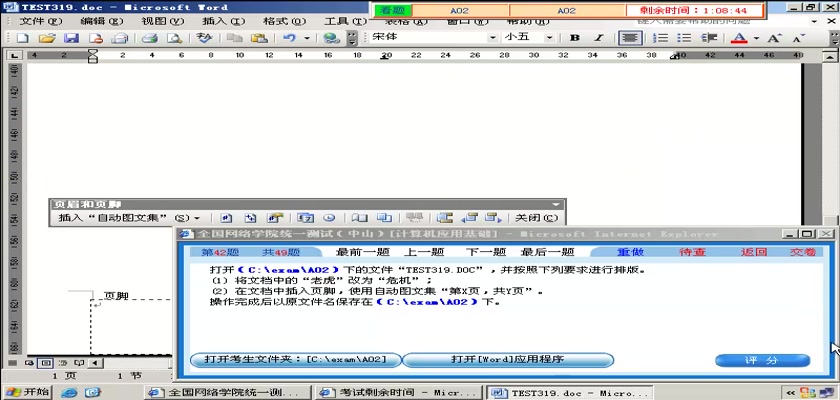Open the font color dropdown arrow
Image resolution: width=840 pixels, height=400 pixels.
756,38
